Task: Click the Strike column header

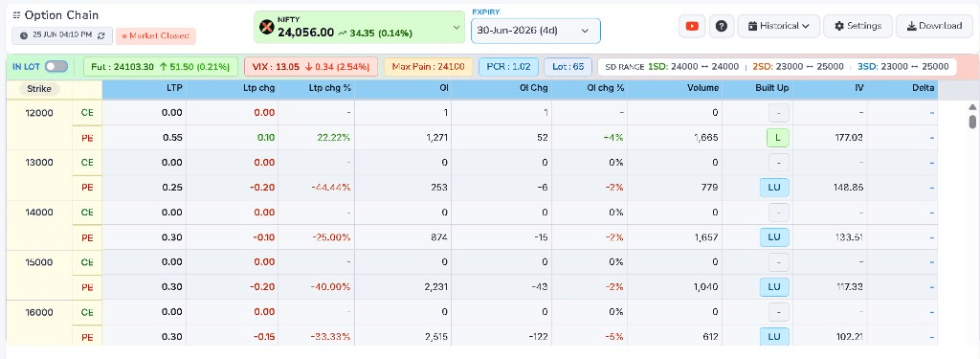Action: point(38,89)
